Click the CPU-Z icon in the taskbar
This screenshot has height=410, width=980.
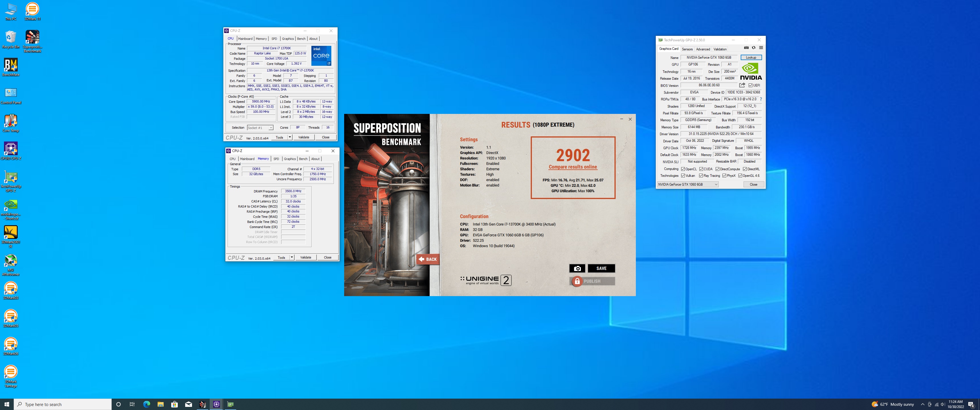coord(217,404)
